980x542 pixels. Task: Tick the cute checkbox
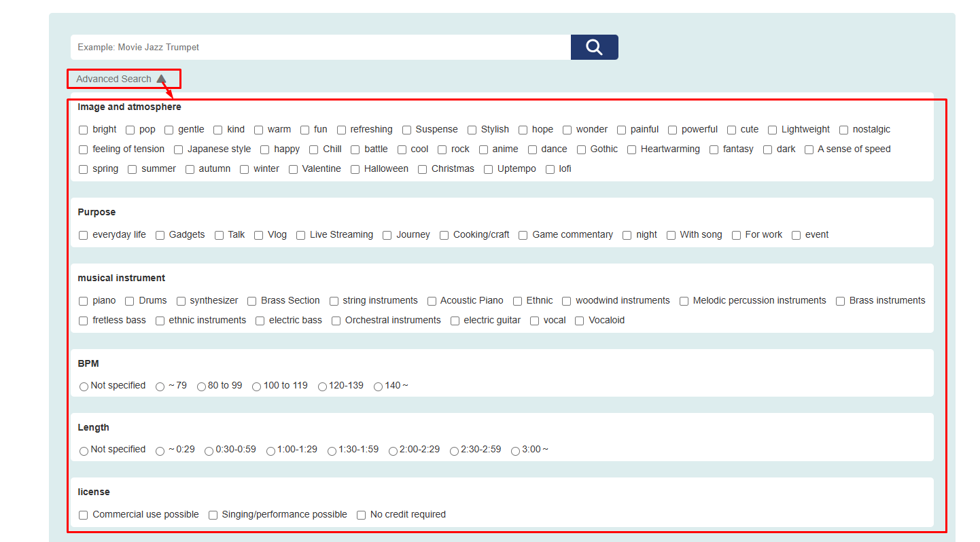tap(732, 130)
